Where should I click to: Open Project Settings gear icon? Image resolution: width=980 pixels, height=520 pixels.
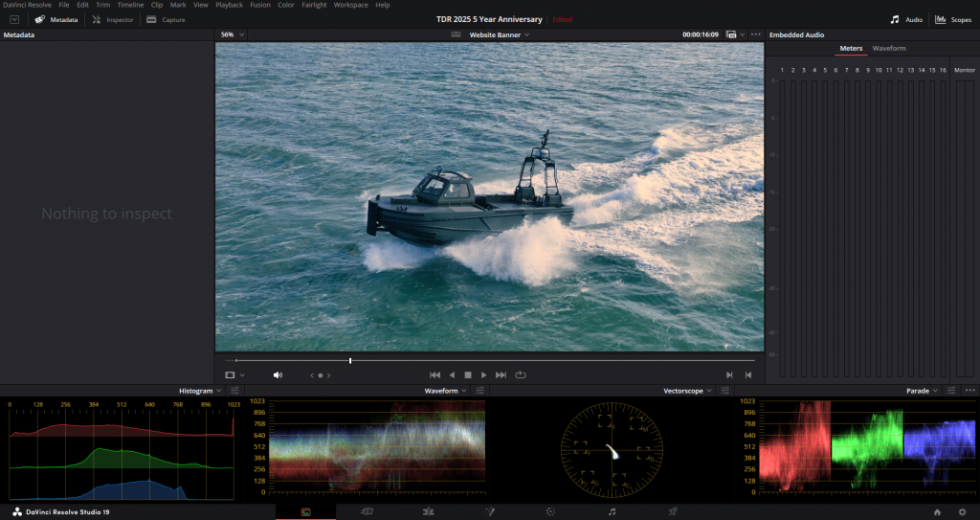pyautogui.click(x=962, y=512)
